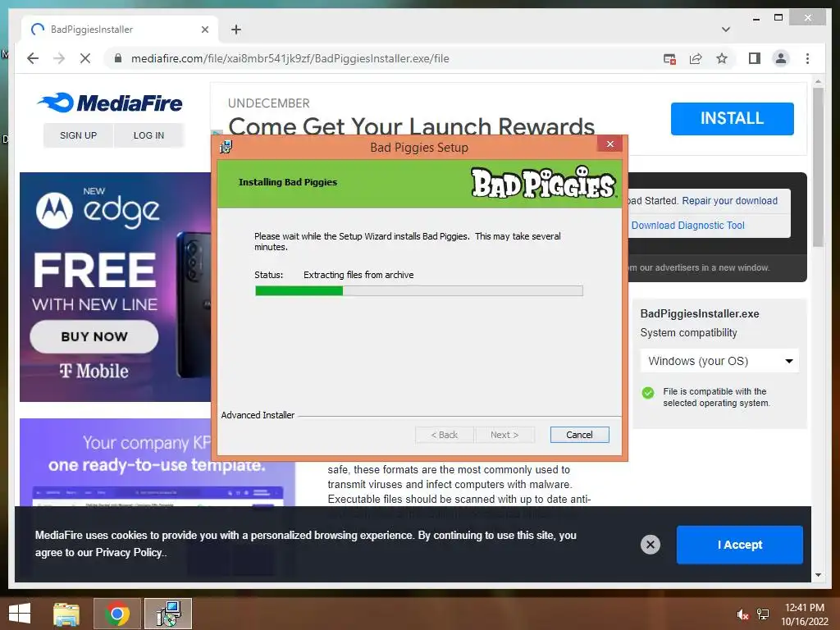Stop loading the page

85,58
